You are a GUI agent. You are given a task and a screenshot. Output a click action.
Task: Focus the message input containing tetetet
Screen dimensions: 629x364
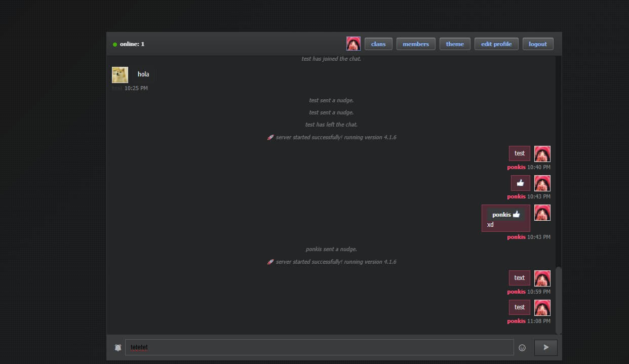click(x=319, y=347)
